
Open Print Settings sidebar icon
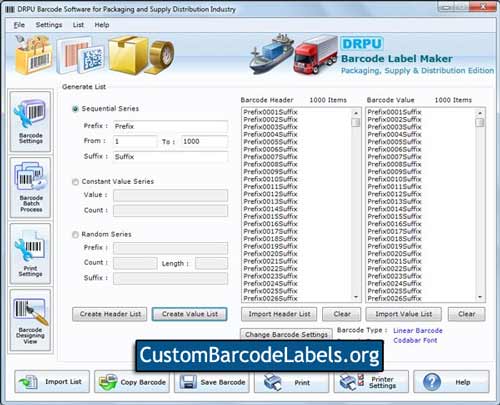(x=30, y=254)
